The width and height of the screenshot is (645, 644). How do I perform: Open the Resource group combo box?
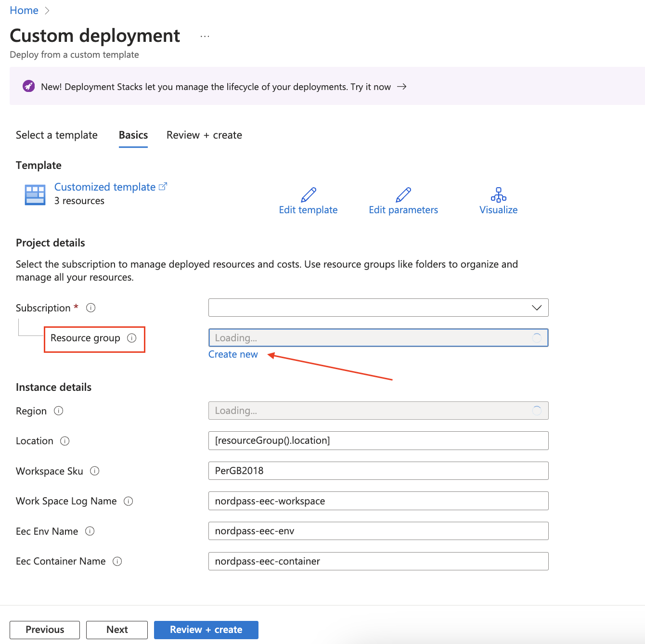pos(378,338)
